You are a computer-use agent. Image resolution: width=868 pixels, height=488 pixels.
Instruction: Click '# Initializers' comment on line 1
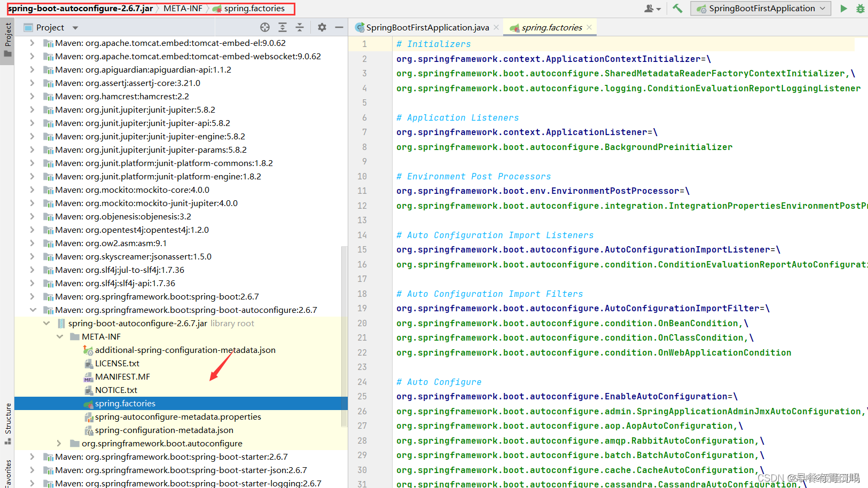click(x=434, y=44)
